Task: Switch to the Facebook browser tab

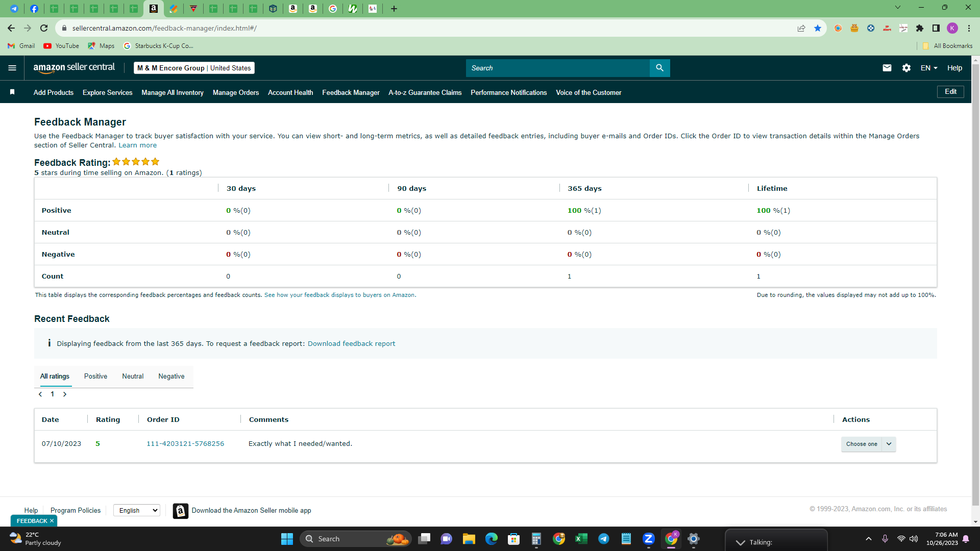Action: (34, 9)
